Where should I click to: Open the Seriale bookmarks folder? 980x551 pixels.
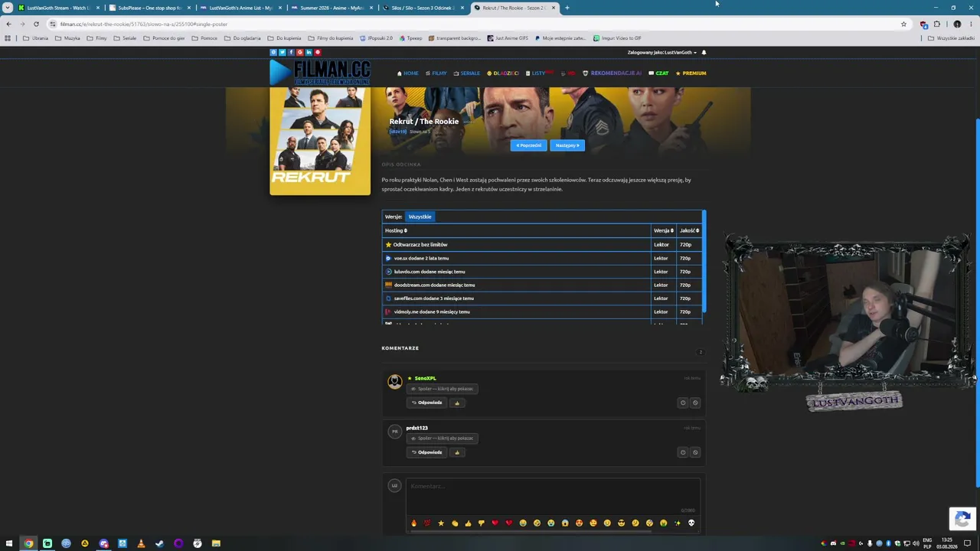125,38
